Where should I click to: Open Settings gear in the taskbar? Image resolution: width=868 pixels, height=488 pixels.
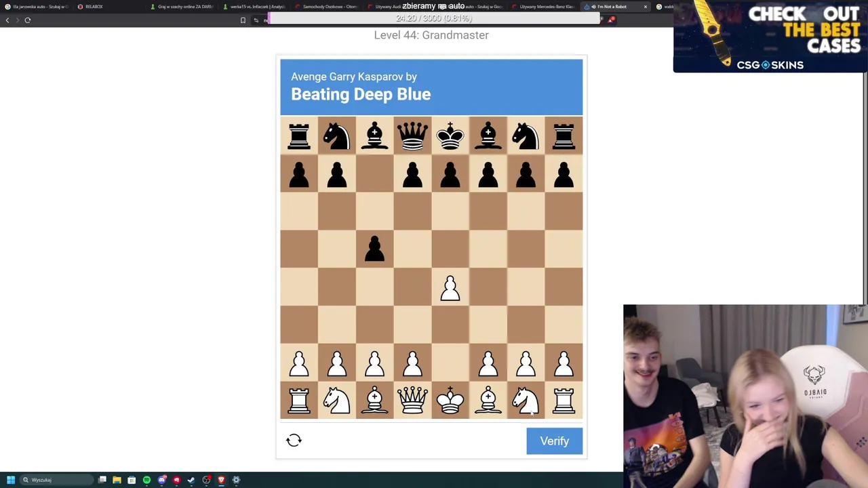pos(236,480)
